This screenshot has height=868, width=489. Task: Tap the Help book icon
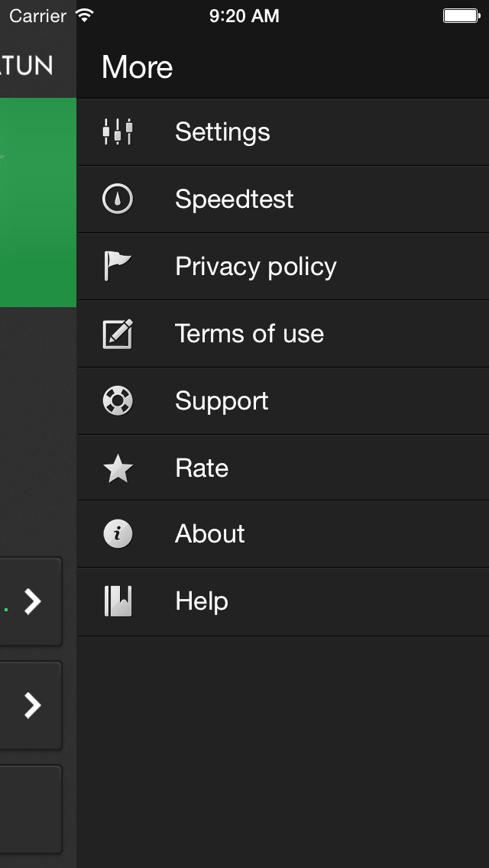point(118,601)
